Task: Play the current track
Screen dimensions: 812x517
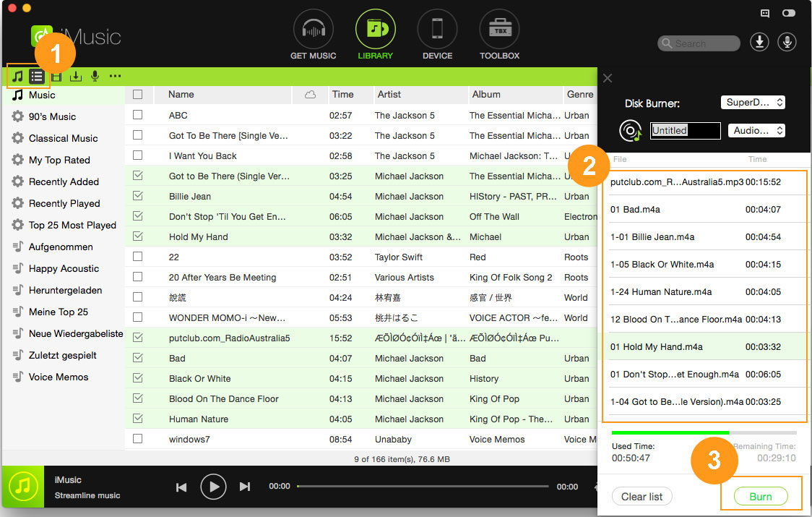Action: click(x=213, y=487)
